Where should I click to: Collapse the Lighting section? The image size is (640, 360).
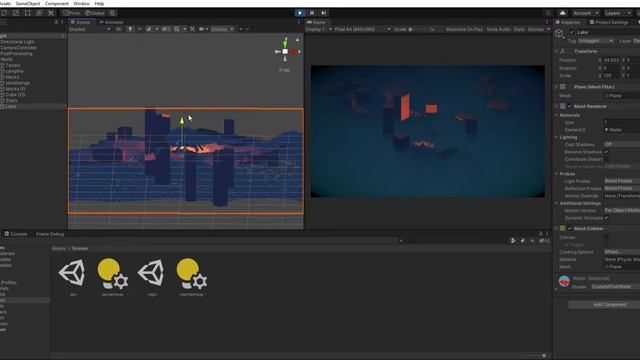click(x=557, y=137)
